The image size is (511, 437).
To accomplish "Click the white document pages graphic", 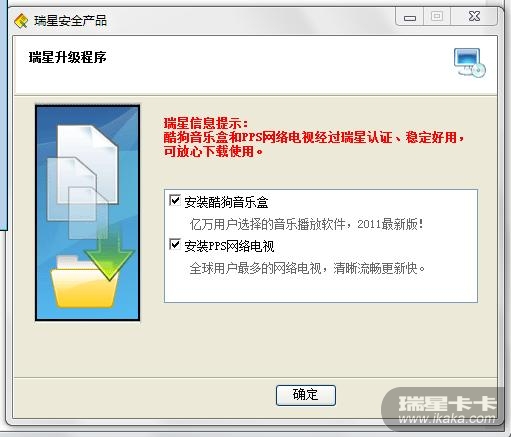I will click(83, 180).
